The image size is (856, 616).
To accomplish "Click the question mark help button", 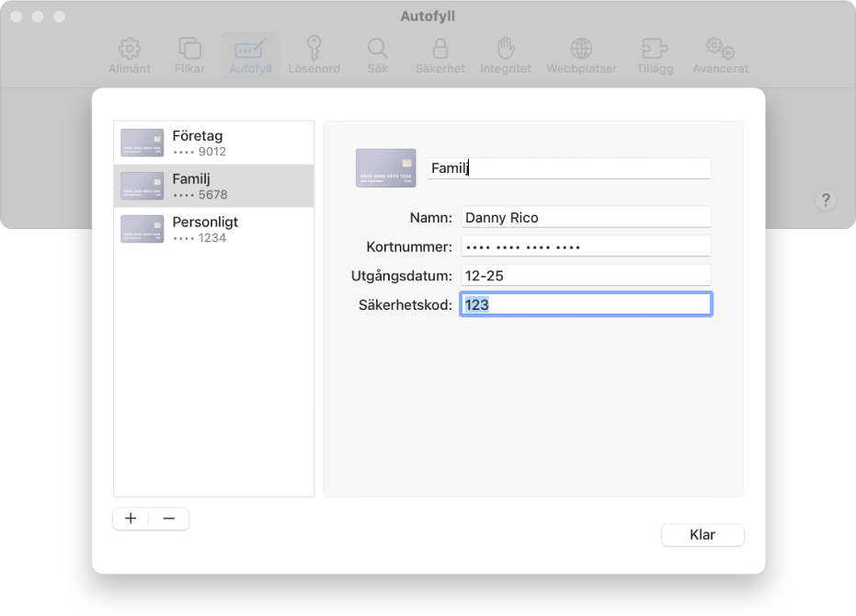I will coord(826,200).
